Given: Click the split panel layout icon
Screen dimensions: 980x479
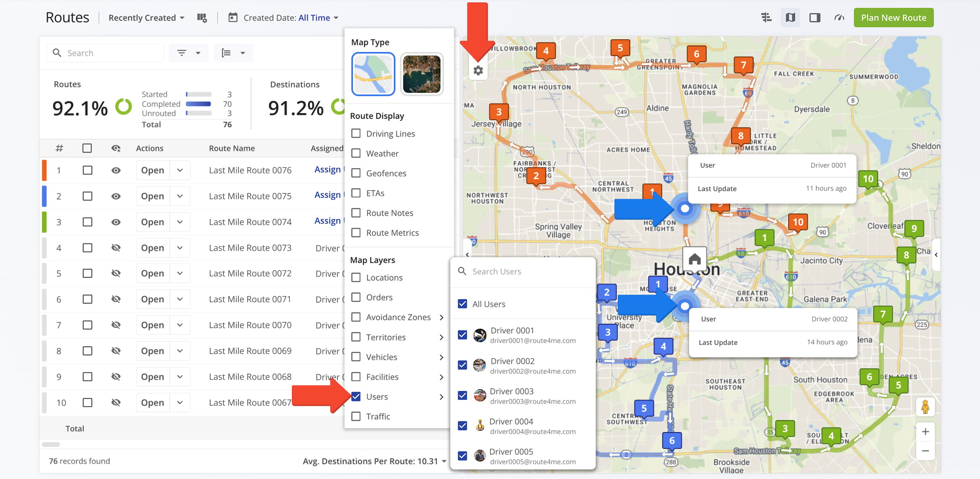Looking at the screenshot, I should tap(814, 18).
